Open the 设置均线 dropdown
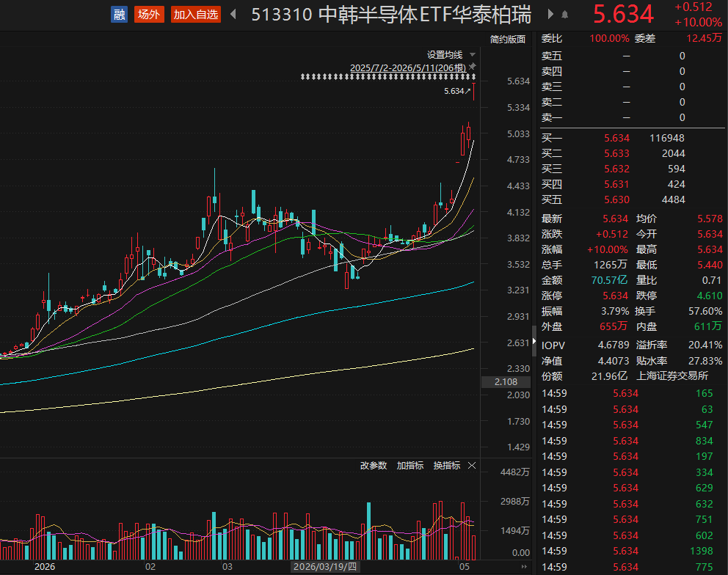 pos(451,55)
